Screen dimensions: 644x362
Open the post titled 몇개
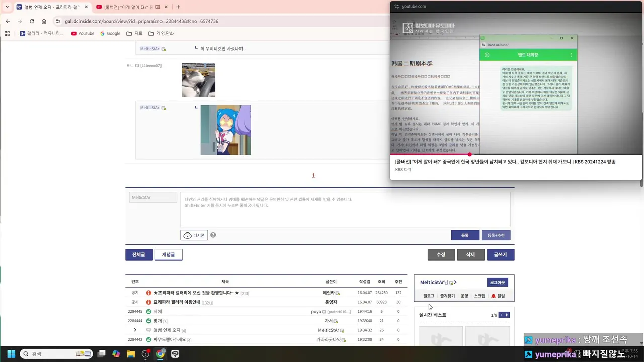coord(157,321)
